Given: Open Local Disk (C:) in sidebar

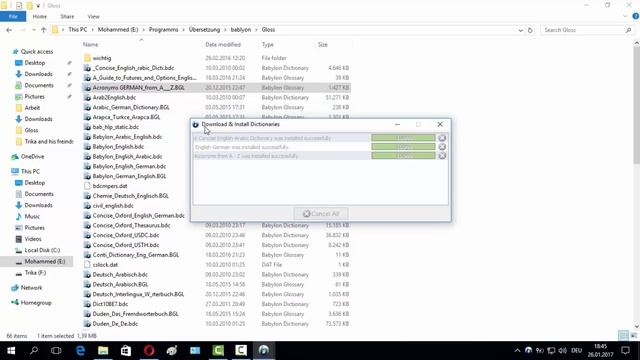Looking at the screenshot, I should 42,250.
